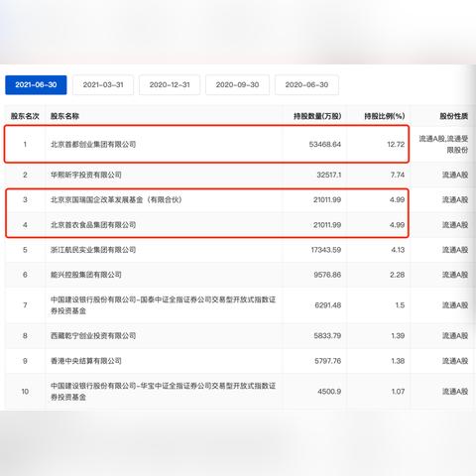
Task: Click the holding quantity 32517.1
Action: [329, 175]
